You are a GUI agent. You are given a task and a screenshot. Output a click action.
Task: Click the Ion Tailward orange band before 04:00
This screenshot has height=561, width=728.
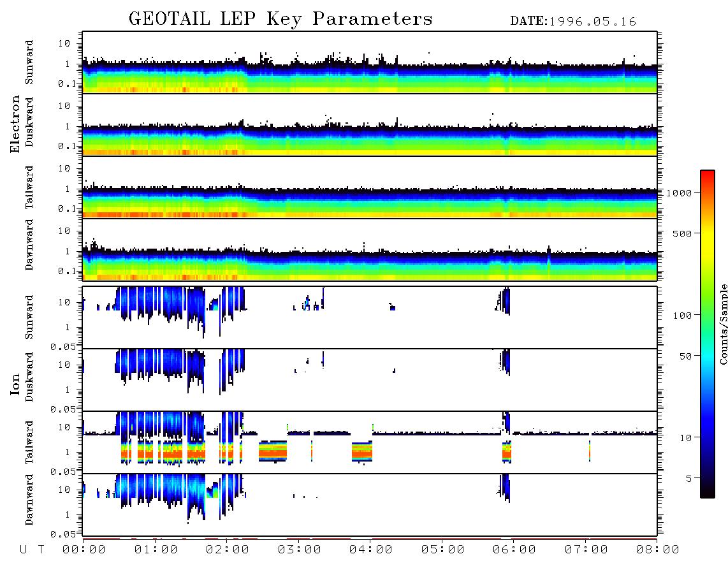pos(362,451)
